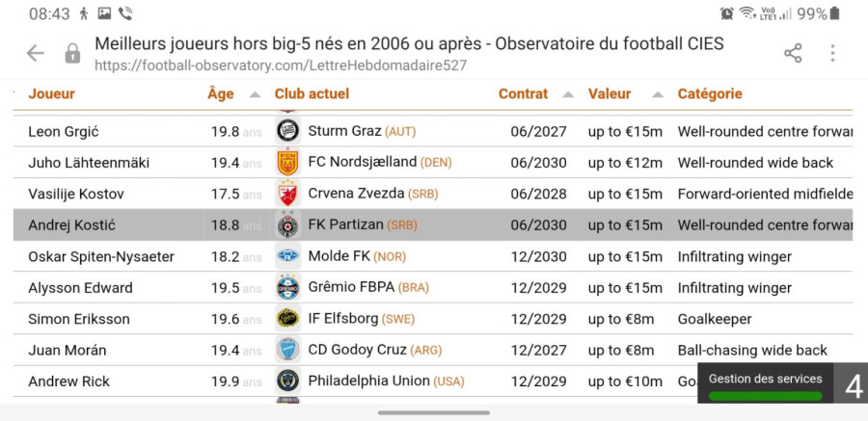This screenshot has height=421, width=868.
Task: Tap the share icon
Action: pyautogui.click(x=793, y=54)
